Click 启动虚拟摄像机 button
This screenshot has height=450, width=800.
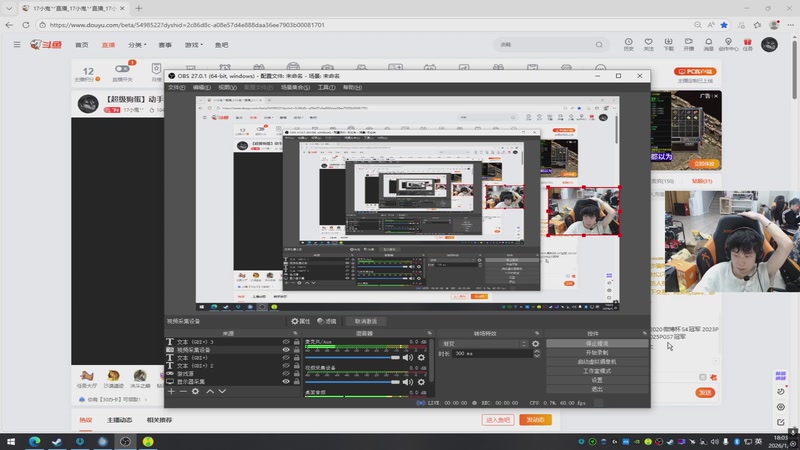[x=597, y=362]
